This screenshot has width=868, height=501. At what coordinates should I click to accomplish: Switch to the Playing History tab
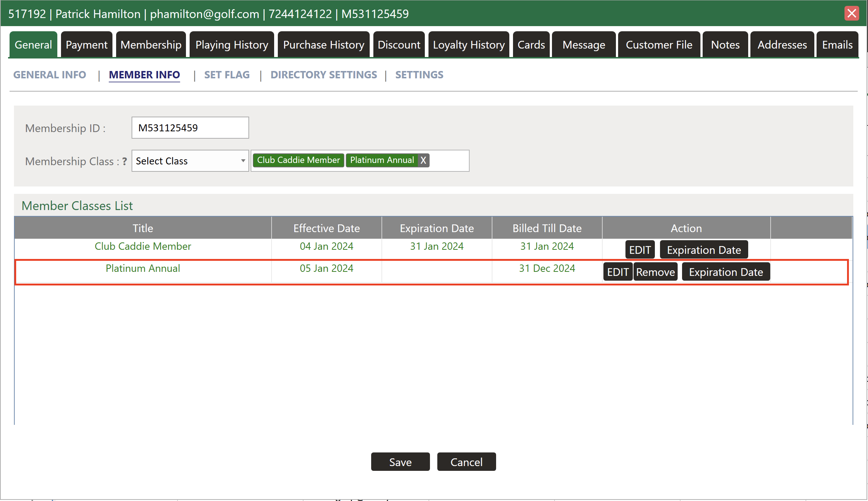tap(232, 45)
